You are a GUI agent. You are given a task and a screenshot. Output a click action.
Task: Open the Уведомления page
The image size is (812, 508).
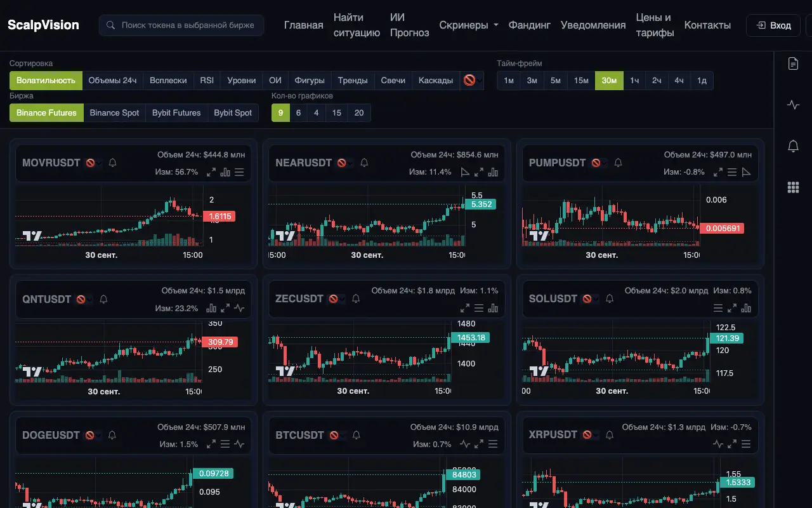[593, 25]
